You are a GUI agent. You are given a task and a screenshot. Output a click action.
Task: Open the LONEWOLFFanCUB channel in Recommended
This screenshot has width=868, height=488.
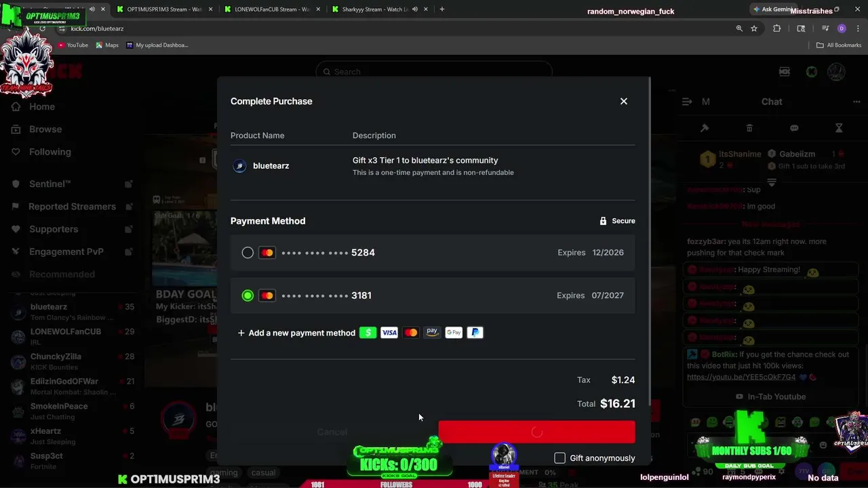click(71, 336)
